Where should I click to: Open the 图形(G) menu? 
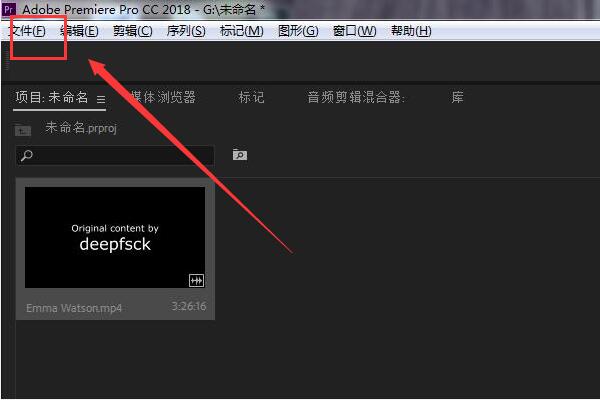298,31
